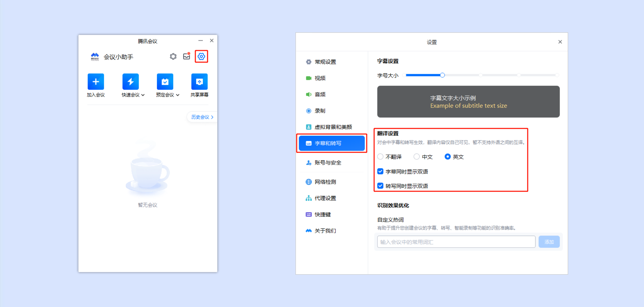644x307 pixels.
Task: Click the 会议小助手 avatar logo
Action: coord(95,57)
